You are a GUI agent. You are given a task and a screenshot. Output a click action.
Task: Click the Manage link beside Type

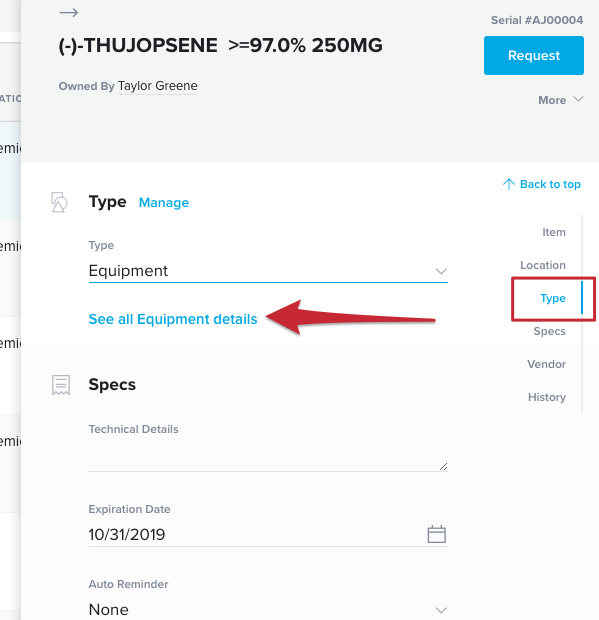point(164,202)
